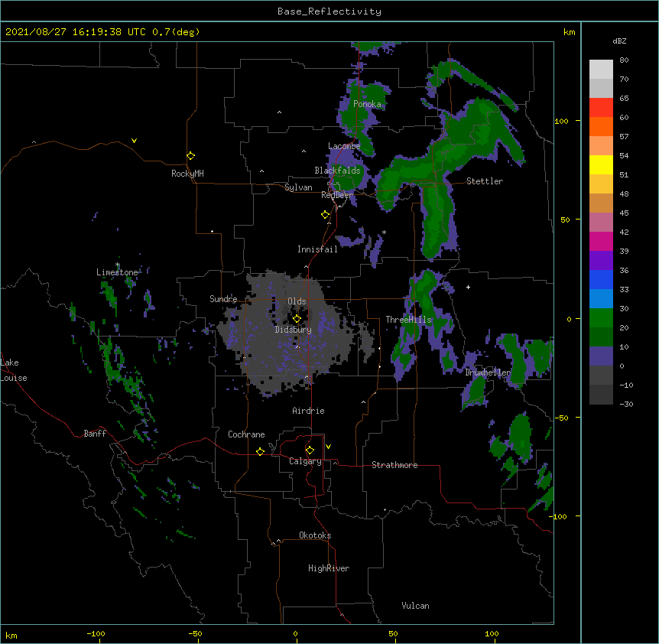Click the Okotoks label

315,535
